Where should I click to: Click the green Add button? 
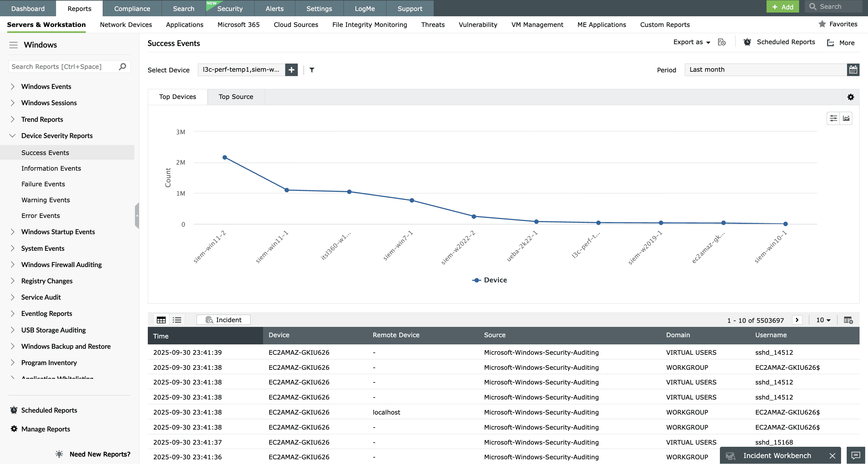(x=782, y=7)
